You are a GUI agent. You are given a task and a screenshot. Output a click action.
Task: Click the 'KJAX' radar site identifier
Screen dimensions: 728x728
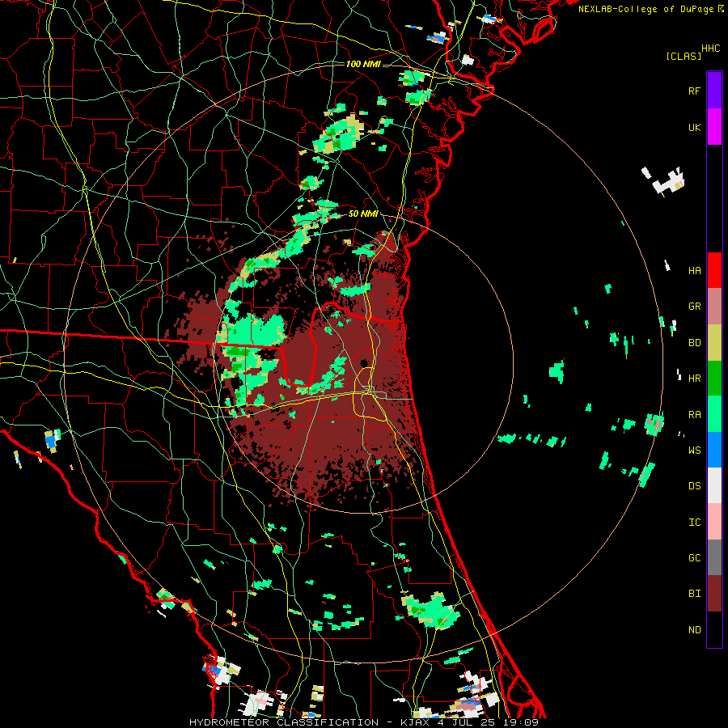click(x=416, y=722)
